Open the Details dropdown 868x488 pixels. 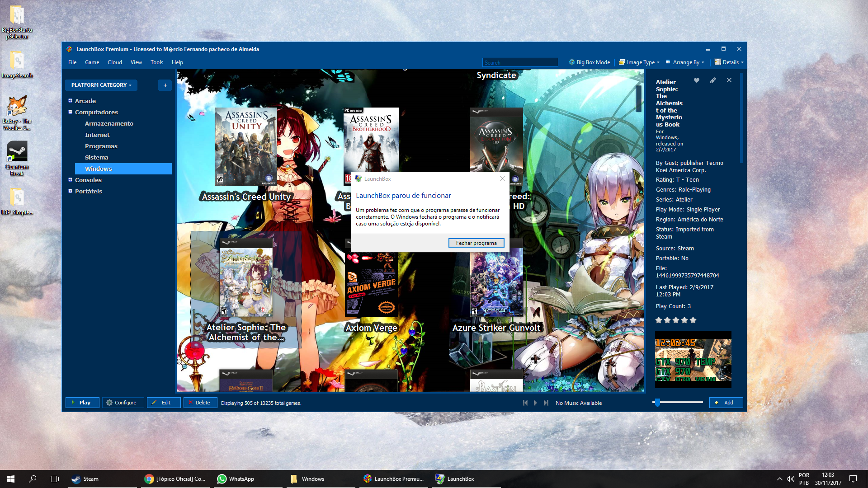(729, 62)
